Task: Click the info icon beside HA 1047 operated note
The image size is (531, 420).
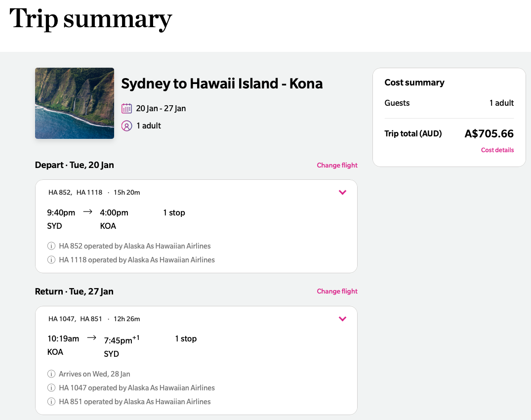Action: click(51, 387)
